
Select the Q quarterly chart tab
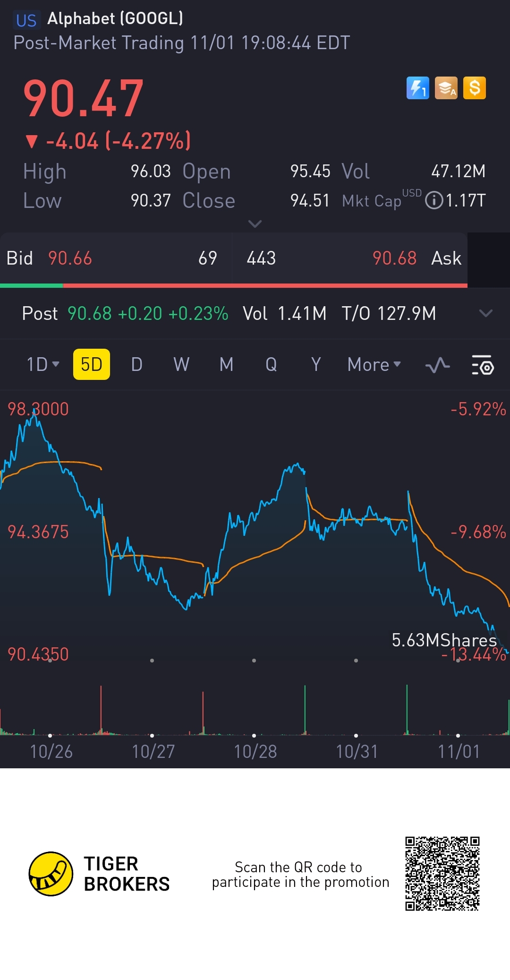coord(271,364)
